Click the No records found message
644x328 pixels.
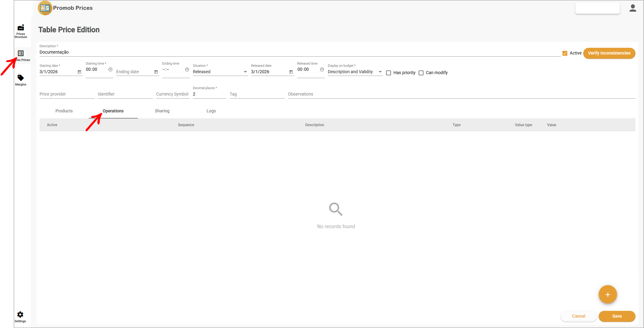point(336,227)
